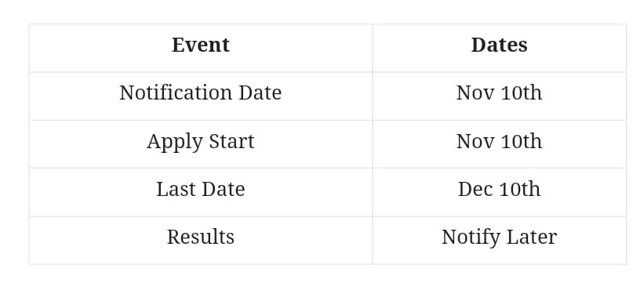
Task: Select the Apply Start cell
Action: click(201, 141)
